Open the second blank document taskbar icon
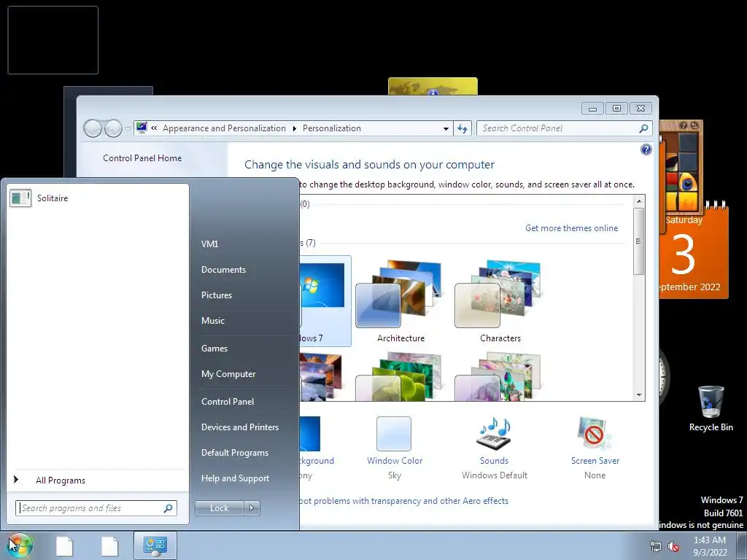Screen dimensions: 747x560 [x=109, y=545]
